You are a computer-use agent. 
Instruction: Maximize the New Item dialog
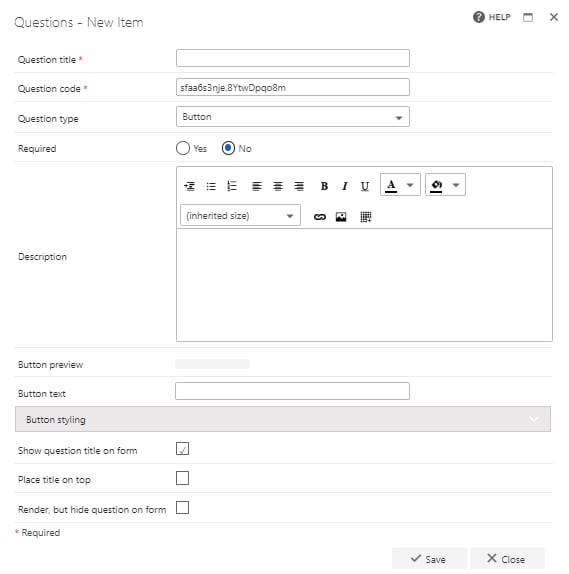(x=528, y=17)
